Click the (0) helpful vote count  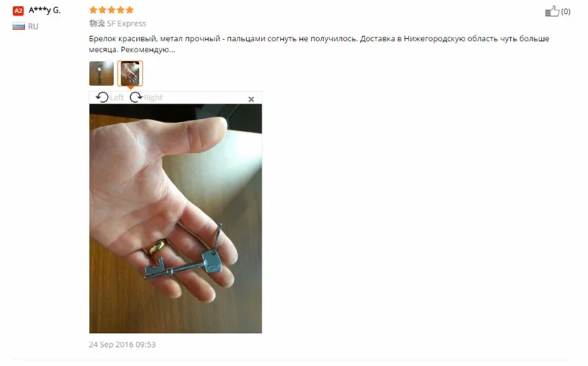click(x=565, y=12)
